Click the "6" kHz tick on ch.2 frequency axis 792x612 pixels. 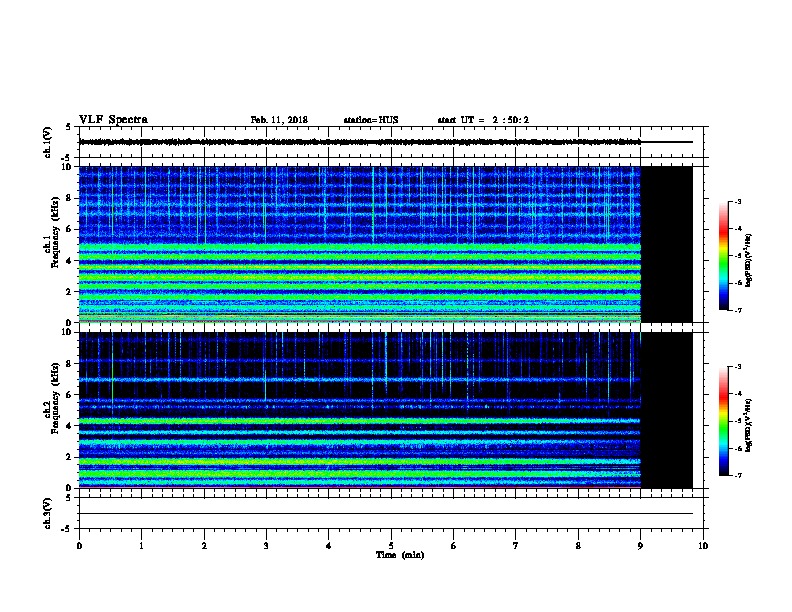pos(70,395)
